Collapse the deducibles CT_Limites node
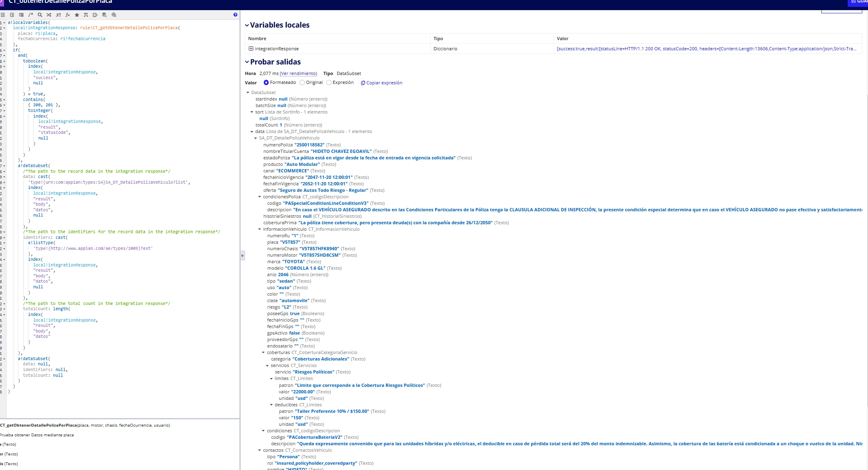 coord(271,405)
